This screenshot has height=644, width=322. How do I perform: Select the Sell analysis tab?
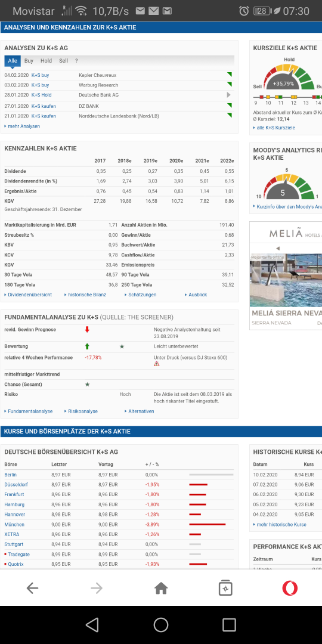pos(63,61)
